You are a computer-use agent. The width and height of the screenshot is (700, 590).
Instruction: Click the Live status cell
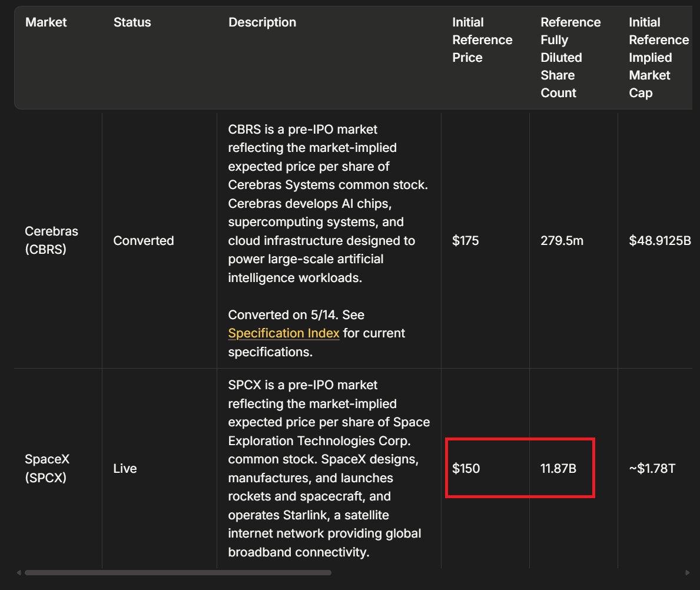click(125, 469)
